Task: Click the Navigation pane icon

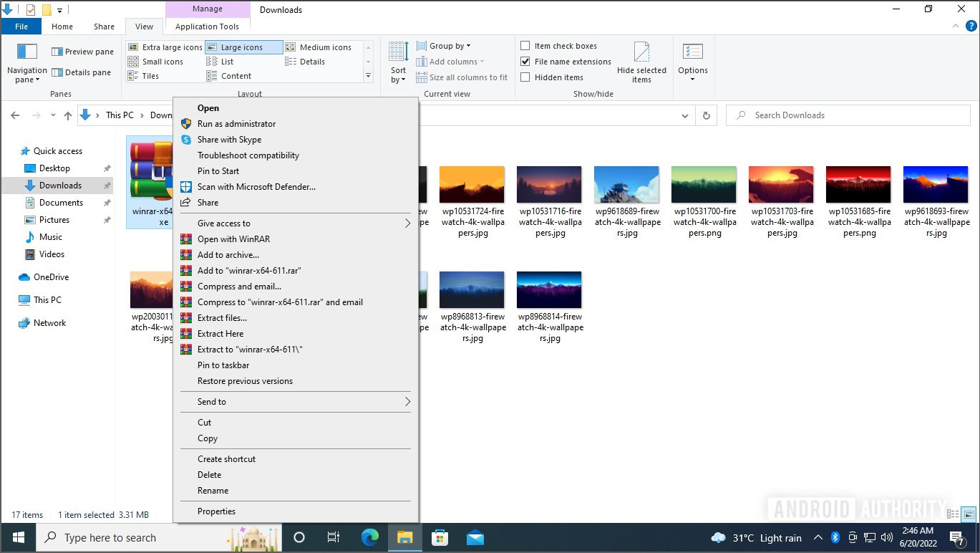Action: [27, 54]
